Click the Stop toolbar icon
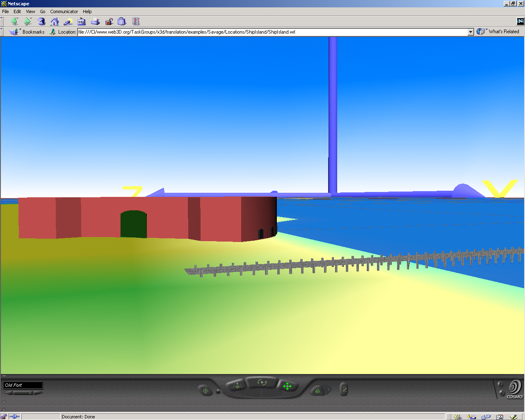This screenshot has width=525, height=420. 136,22
